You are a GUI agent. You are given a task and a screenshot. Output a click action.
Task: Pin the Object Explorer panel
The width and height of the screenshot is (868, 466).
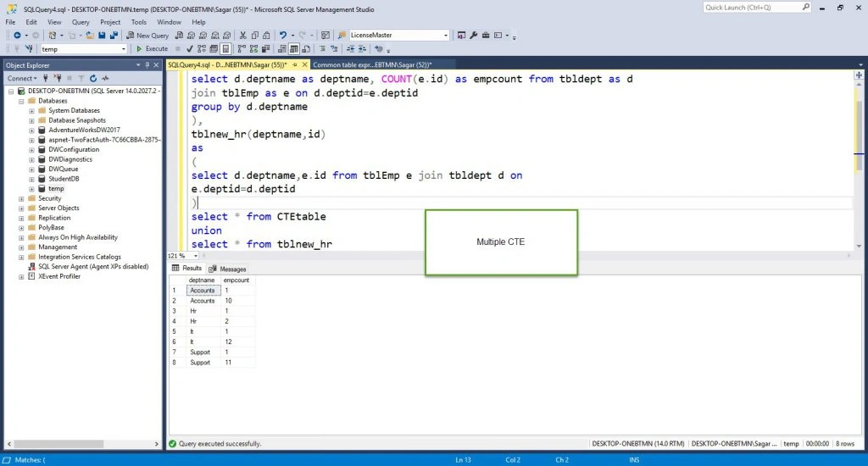147,64
